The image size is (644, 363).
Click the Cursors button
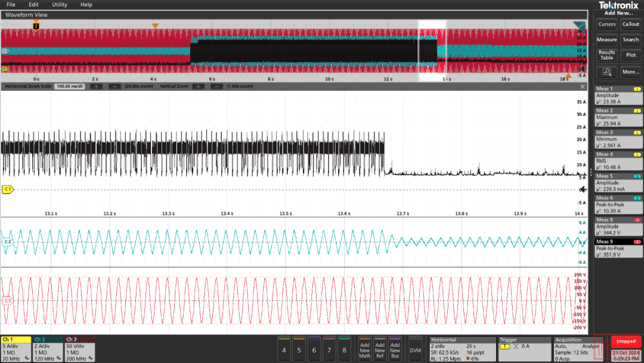click(x=606, y=24)
